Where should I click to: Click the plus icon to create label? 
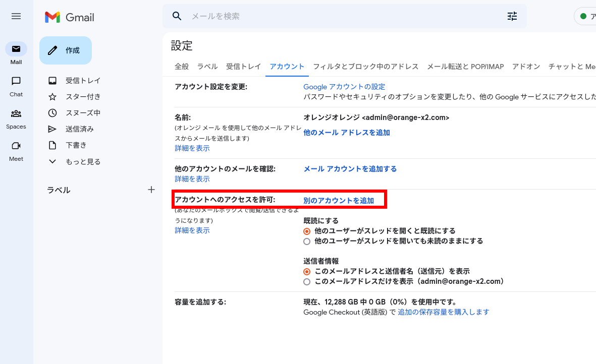point(151,190)
